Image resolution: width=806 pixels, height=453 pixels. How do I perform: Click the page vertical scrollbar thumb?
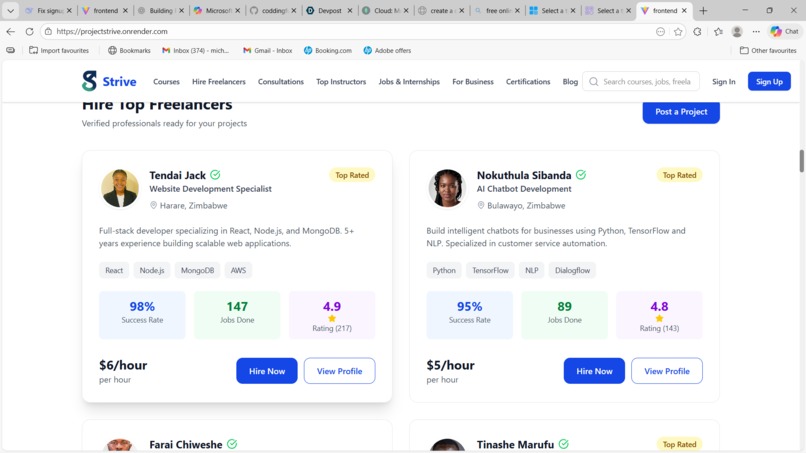coord(801,161)
